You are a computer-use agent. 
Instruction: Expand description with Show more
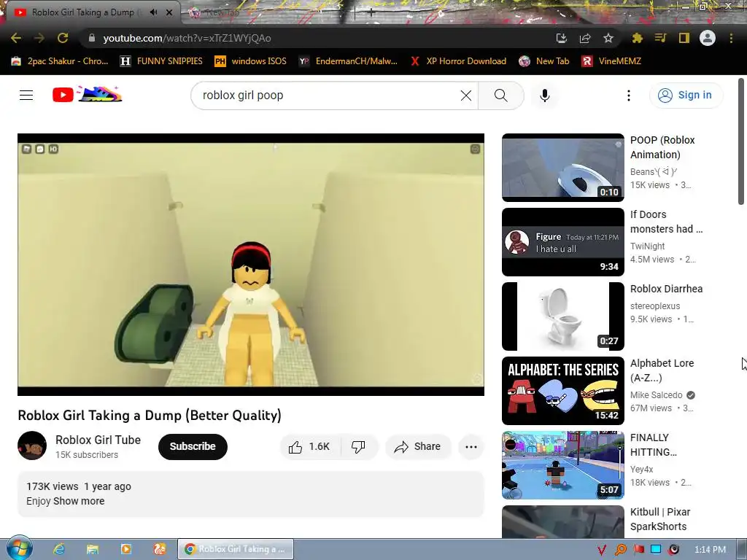79,501
